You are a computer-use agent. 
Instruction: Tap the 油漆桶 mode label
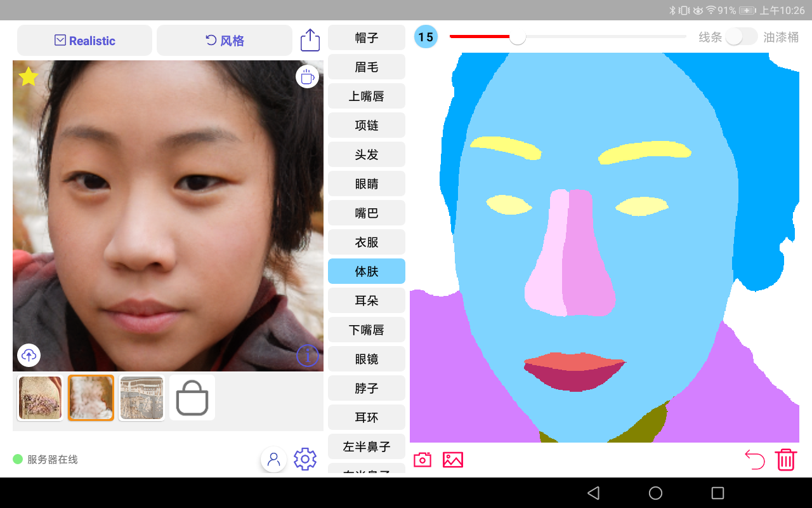click(x=781, y=37)
